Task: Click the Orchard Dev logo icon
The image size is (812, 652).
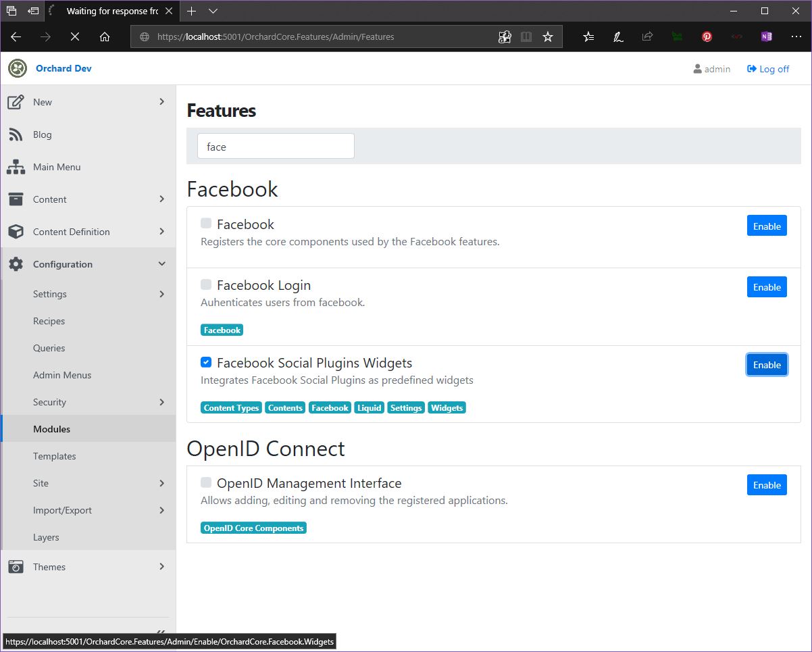Action: [x=18, y=68]
